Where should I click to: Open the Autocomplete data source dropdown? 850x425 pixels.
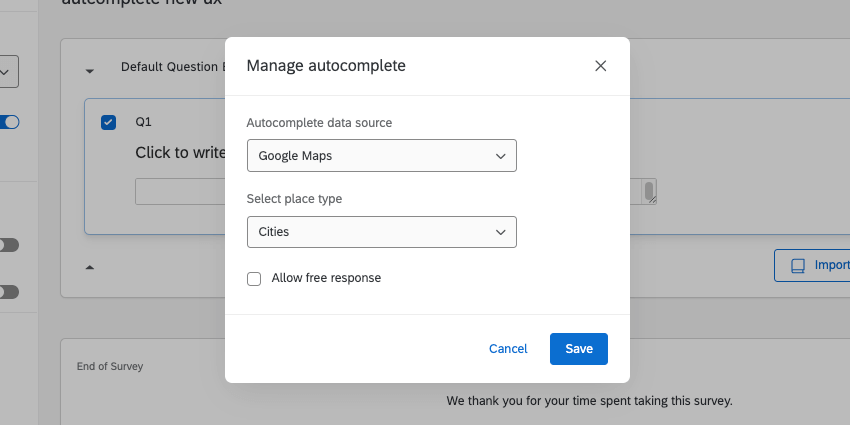click(381, 156)
